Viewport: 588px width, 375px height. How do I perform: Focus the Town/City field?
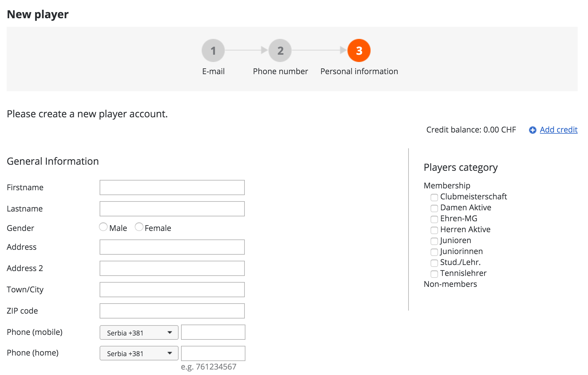click(172, 290)
